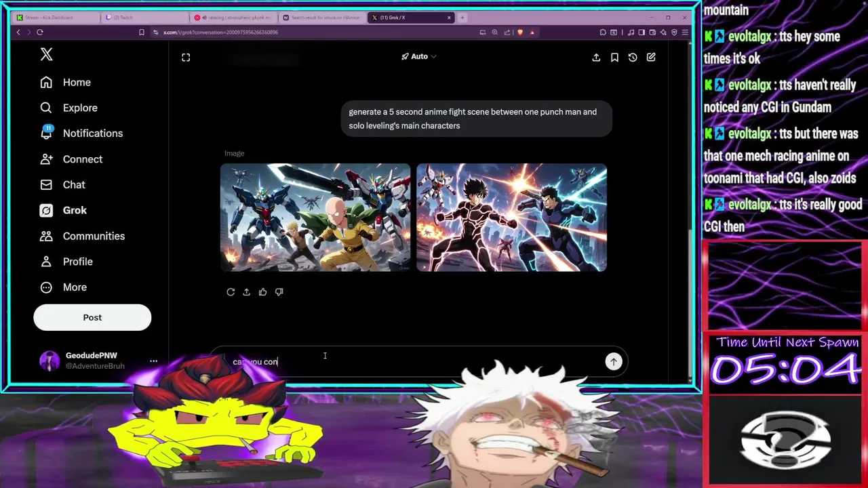
Task: Click the x.com address bar URL
Action: (x=220, y=32)
